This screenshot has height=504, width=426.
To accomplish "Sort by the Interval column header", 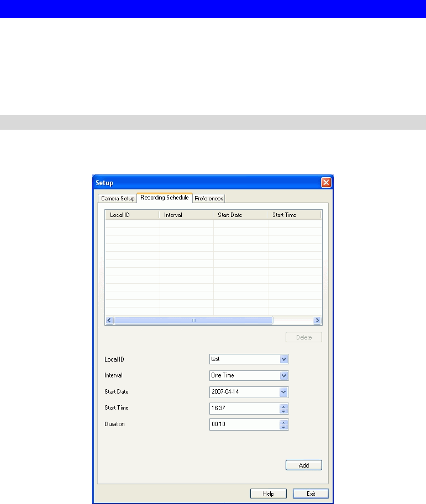I will coord(186,215).
